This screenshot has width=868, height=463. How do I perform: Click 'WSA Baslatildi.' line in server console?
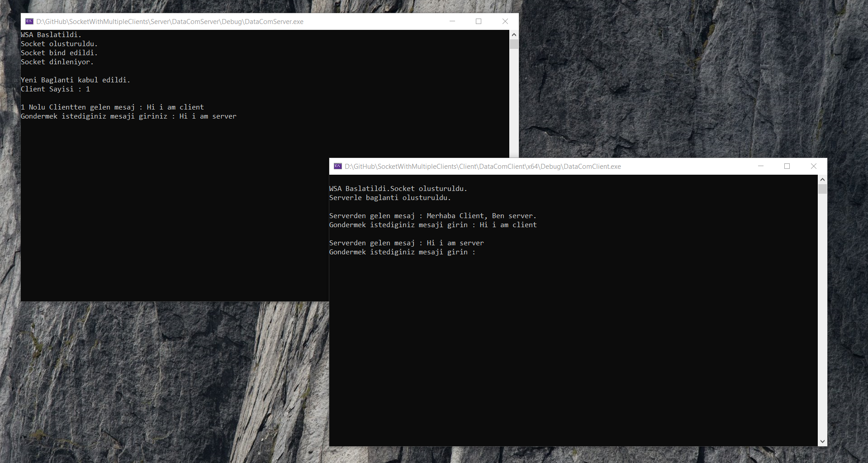(51, 35)
